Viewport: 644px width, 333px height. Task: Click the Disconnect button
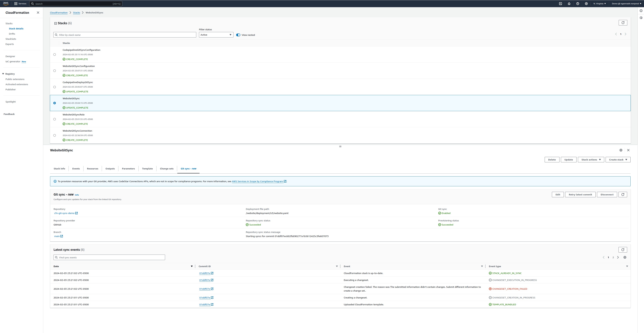(607, 195)
